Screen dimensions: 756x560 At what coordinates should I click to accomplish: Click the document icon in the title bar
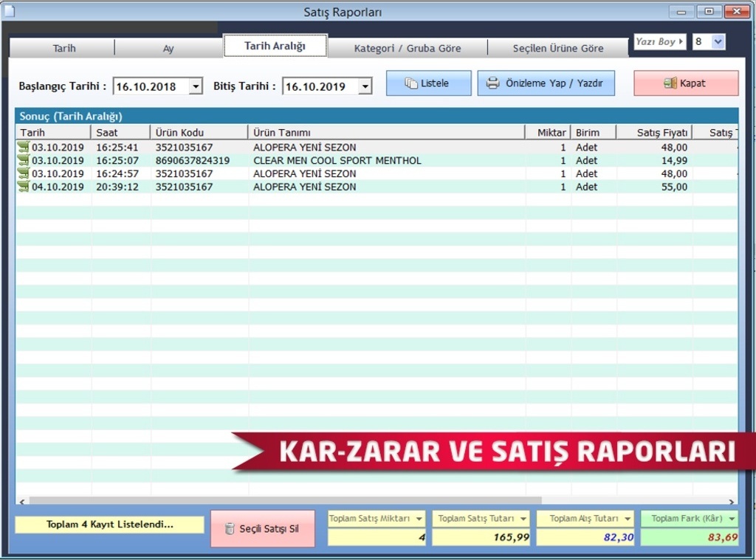(x=10, y=10)
